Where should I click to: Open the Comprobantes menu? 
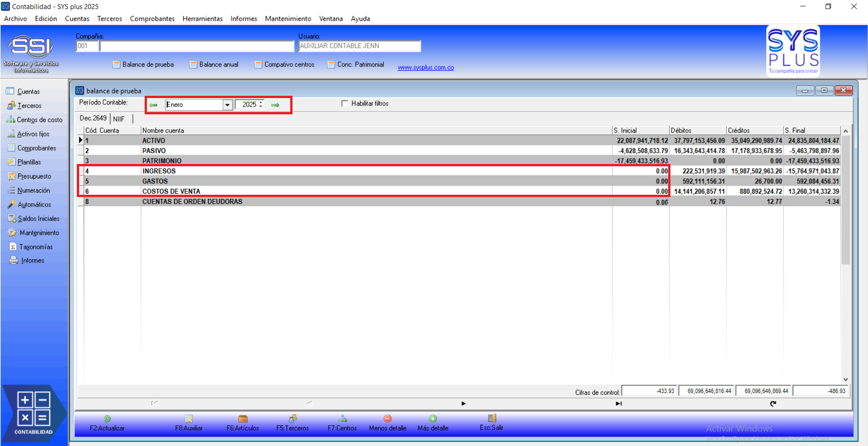[x=152, y=19]
